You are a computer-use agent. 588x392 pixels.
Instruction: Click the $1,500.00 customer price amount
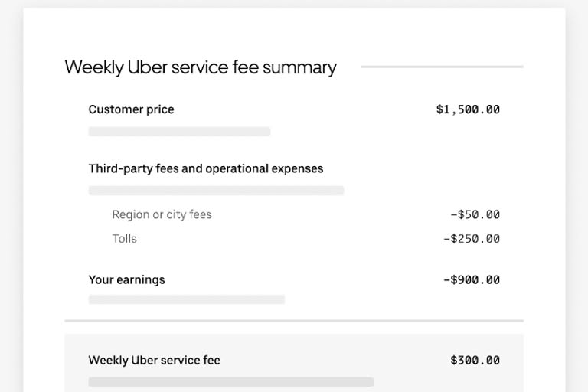coord(468,109)
